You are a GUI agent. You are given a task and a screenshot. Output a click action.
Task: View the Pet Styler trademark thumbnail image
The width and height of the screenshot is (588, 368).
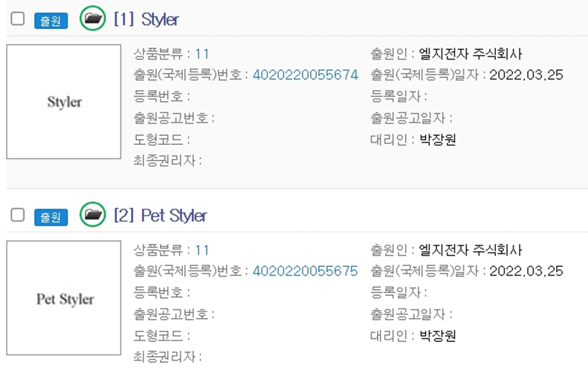pos(64,298)
